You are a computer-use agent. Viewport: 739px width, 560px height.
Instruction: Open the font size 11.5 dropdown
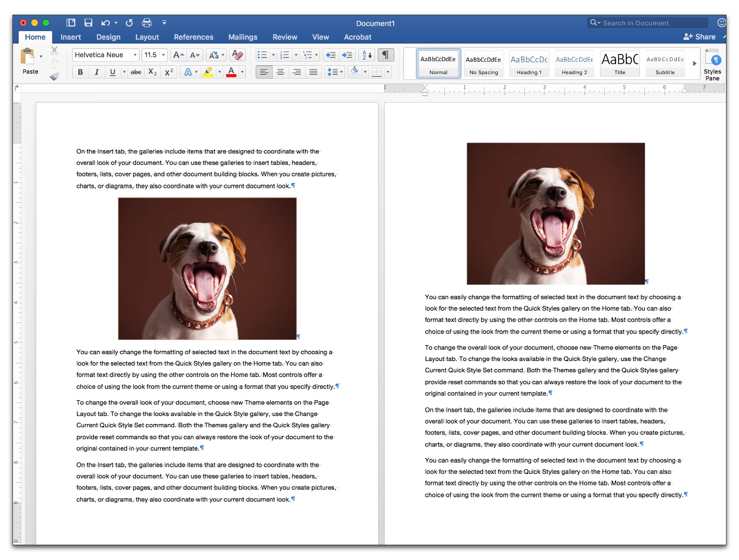155,55
